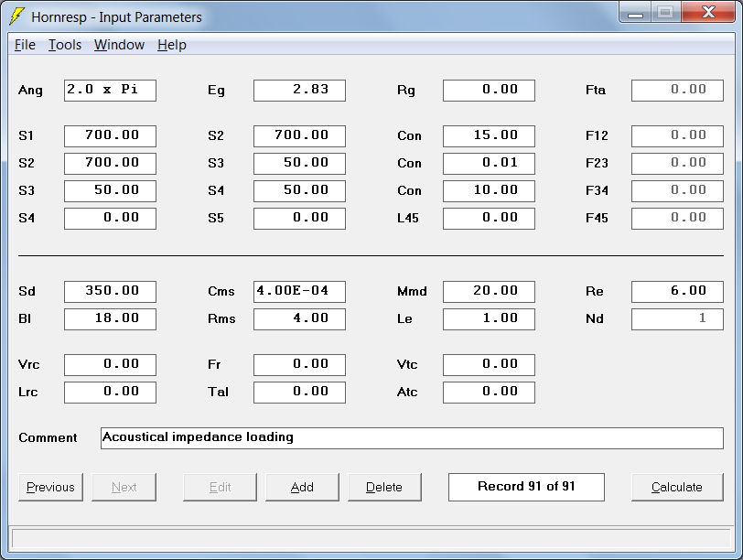
Task: Click the Comment label
Action: point(48,437)
